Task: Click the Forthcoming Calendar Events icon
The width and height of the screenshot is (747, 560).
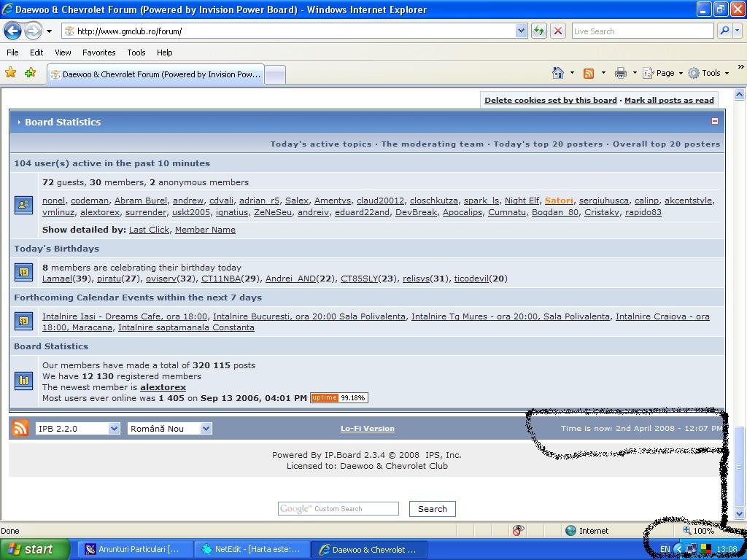Action: click(24, 321)
